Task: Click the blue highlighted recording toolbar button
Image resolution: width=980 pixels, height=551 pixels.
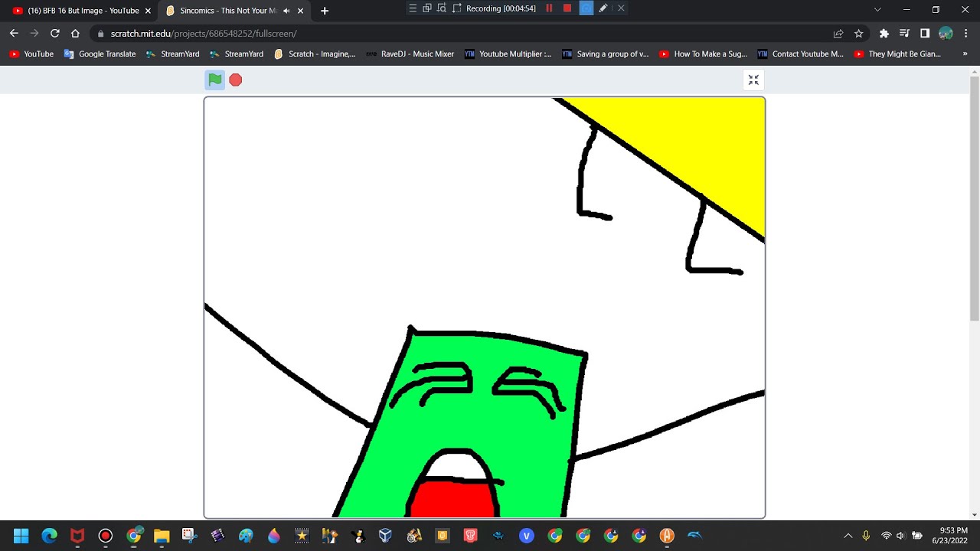Action: pyautogui.click(x=586, y=8)
